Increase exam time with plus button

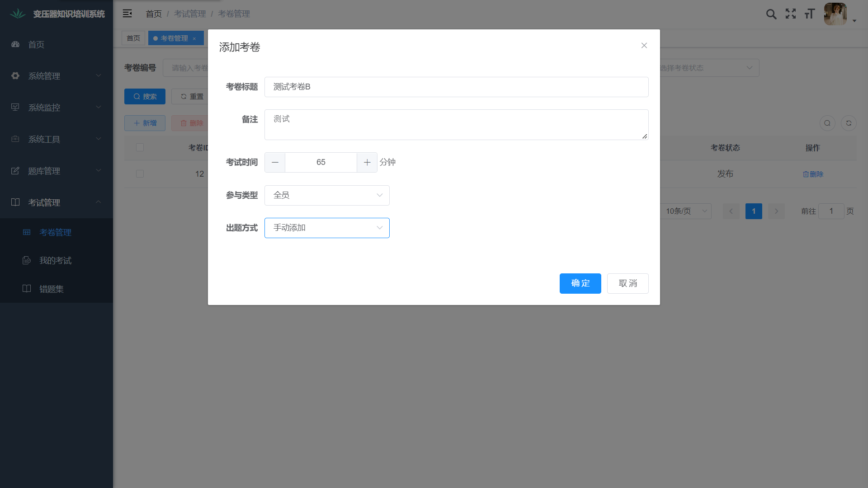[367, 162]
